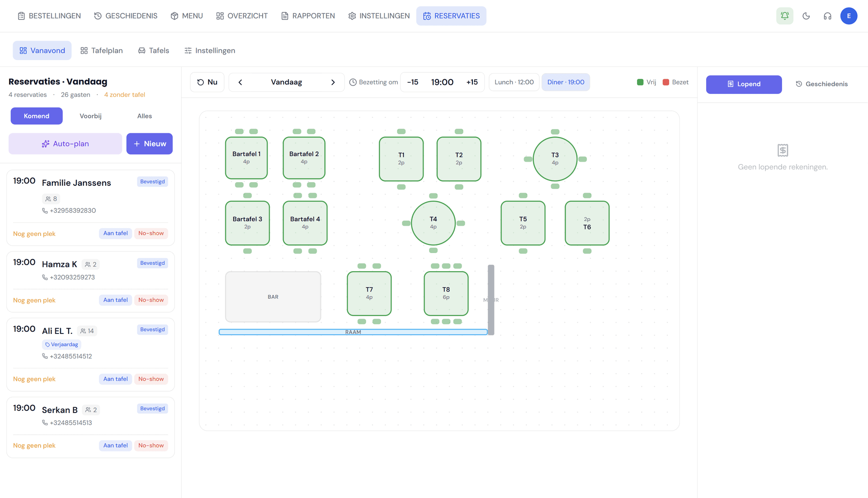868x498 pixels.
Task: Open the user avatar E menu
Action: click(x=849, y=16)
